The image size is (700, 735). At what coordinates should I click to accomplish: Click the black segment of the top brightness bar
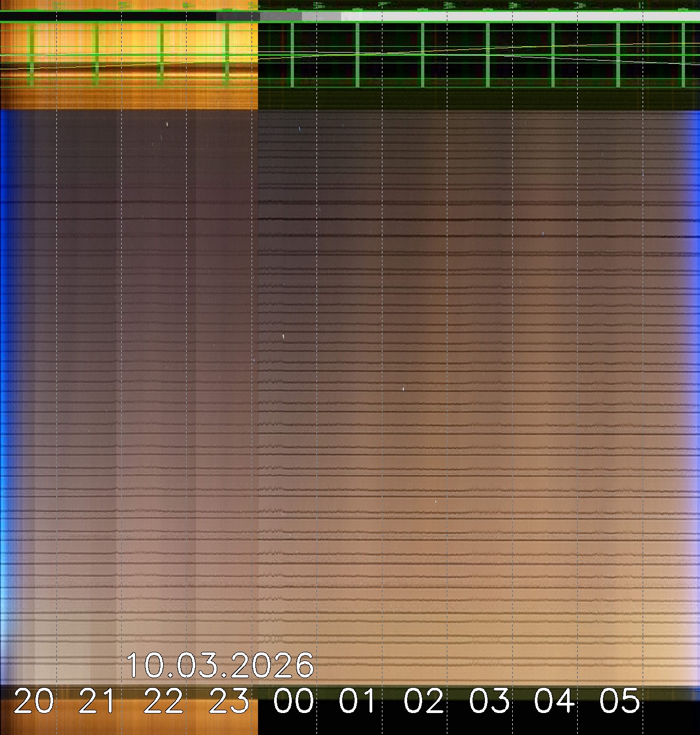107,17
